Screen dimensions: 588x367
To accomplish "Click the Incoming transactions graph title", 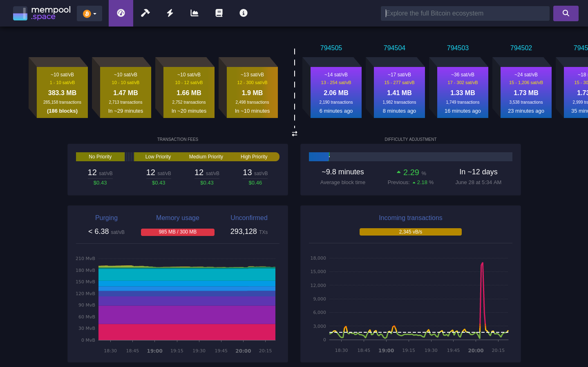I will 410,218.
